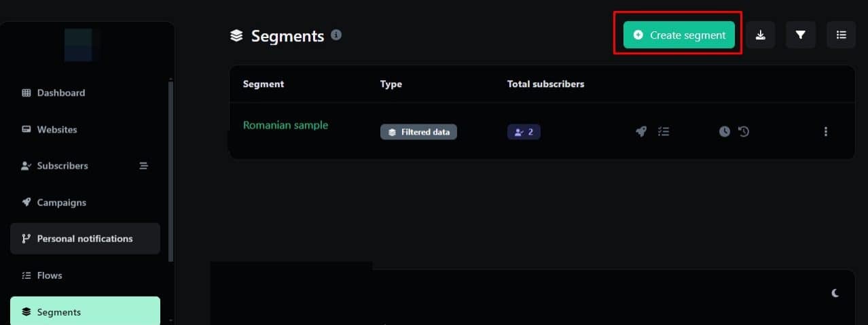Open Campaigns from the sidebar
Image resolution: width=868 pixels, height=325 pixels.
pyautogui.click(x=61, y=203)
